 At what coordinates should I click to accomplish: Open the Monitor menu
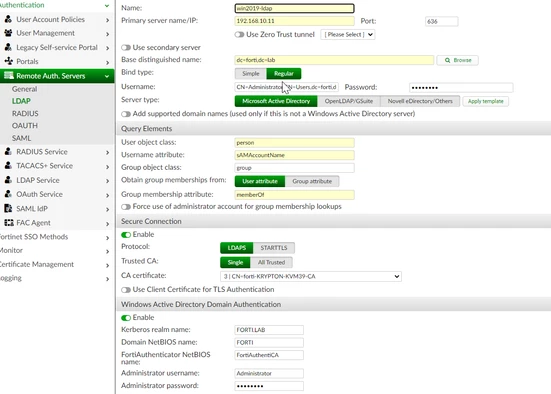click(x=11, y=250)
